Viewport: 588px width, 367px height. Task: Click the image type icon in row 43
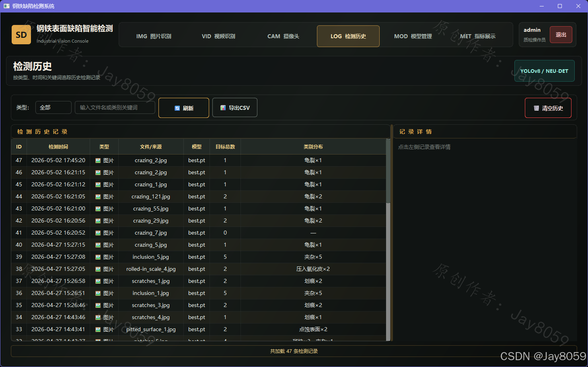[98, 209]
